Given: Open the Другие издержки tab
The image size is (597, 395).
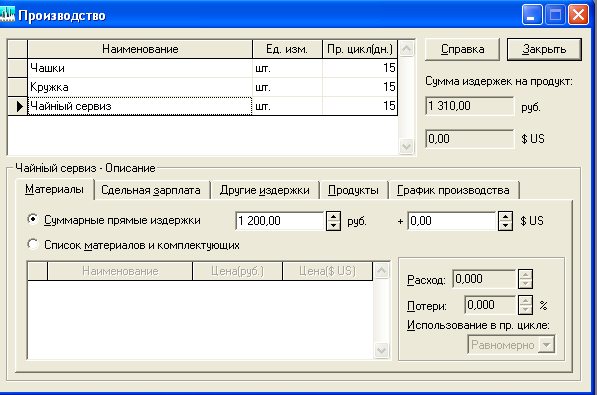Looking at the screenshot, I should 265,190.
